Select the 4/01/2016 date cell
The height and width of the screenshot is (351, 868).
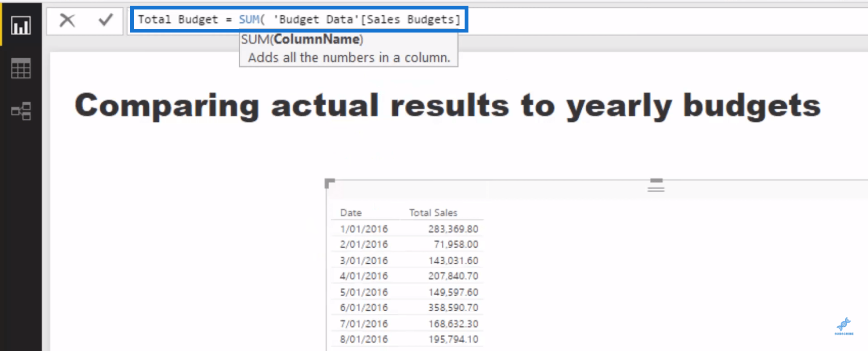point(364,276)
